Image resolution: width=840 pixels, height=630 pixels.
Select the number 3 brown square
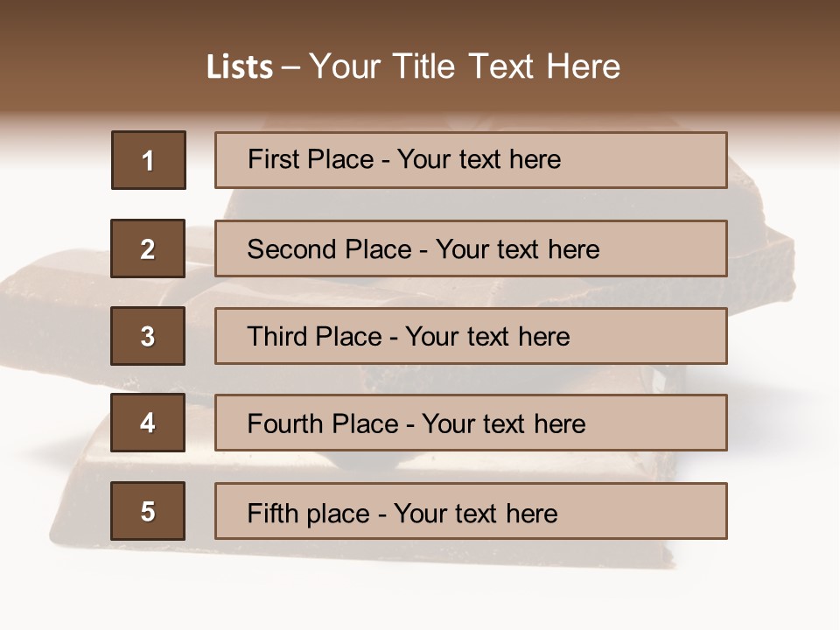(148, 336)
